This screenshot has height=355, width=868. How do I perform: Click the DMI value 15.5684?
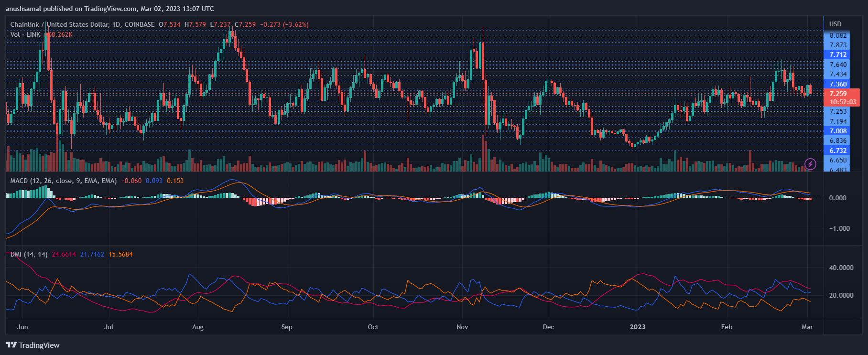tap(120, 254)
